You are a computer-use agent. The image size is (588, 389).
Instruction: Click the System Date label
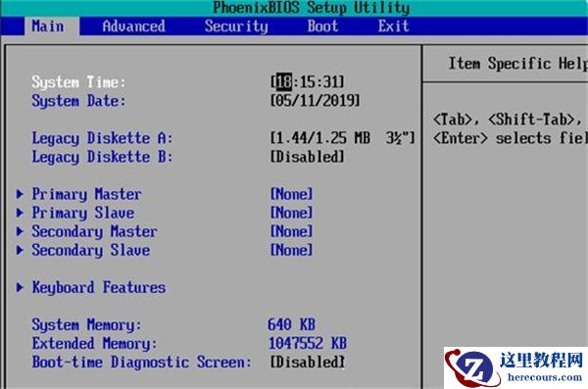(x=78, y=101)
